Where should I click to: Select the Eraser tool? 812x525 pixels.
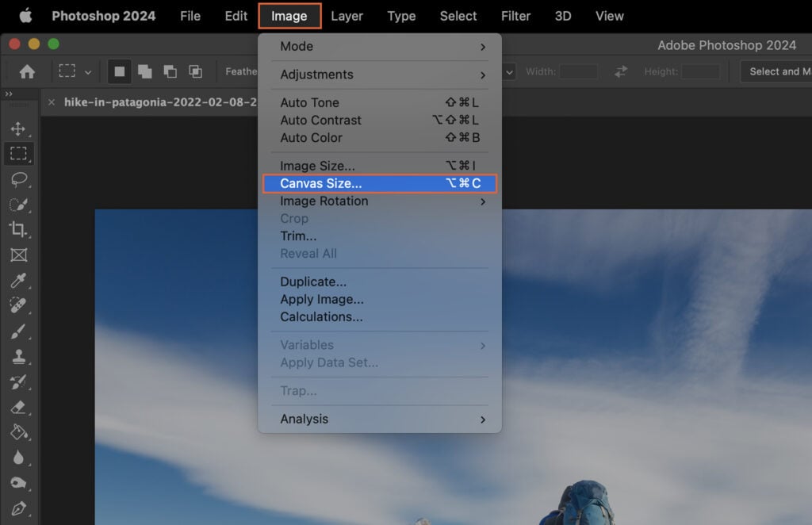click(x=19, y=408)
